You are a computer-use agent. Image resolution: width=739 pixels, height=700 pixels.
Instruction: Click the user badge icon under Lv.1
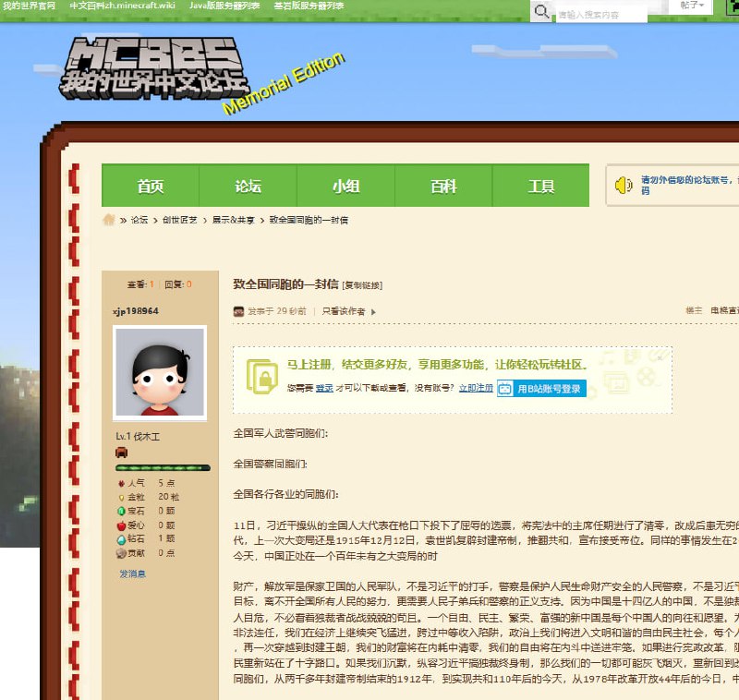click(121, 453)
